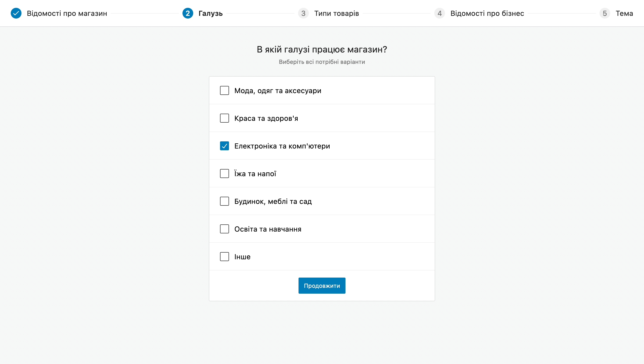Image resolution: width=644 pixels, height=364 pixels.
Task: Click the step 5 number circle
Action: 605,13
